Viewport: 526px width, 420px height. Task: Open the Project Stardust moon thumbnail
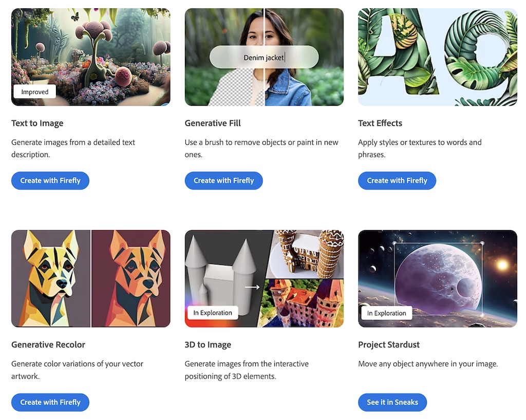coord(437,278)
